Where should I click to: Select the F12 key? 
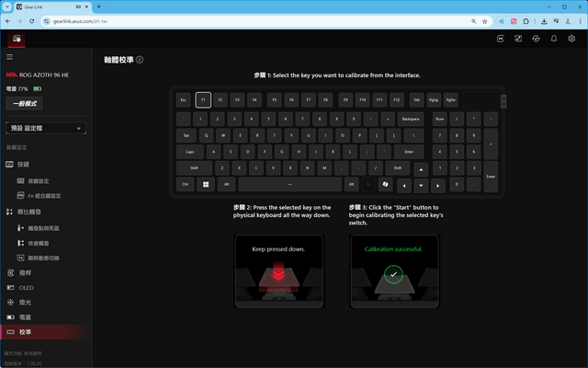[397, 100]
